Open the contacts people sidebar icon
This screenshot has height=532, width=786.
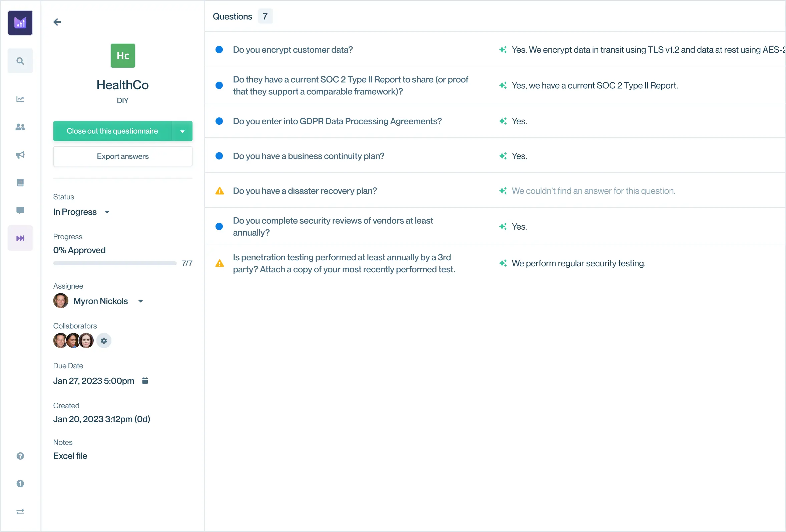pyautogui.click(x=20, y=127)
